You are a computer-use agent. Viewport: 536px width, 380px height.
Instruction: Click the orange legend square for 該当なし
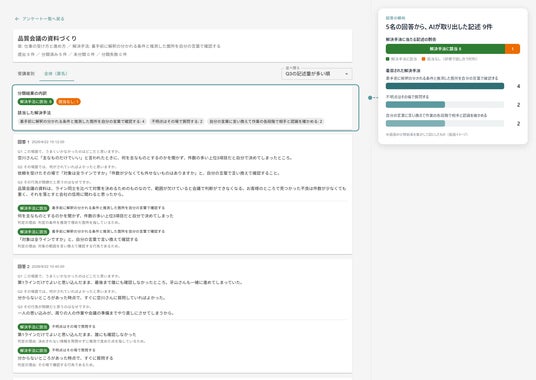424,59
